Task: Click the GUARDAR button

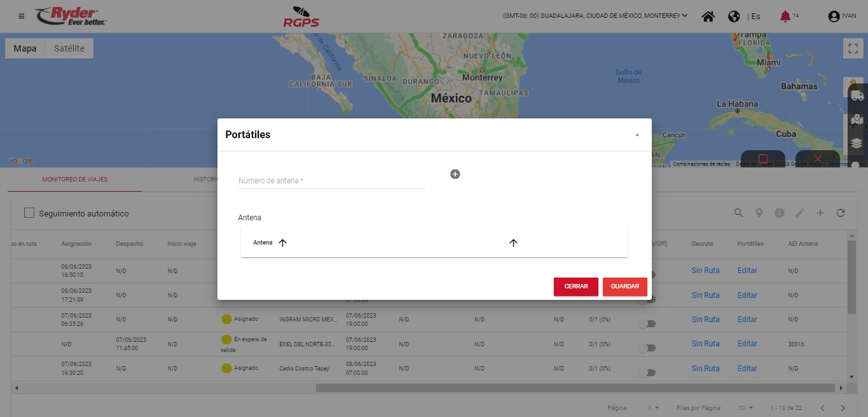Action: pyautogui.click(x=624, y=286)
